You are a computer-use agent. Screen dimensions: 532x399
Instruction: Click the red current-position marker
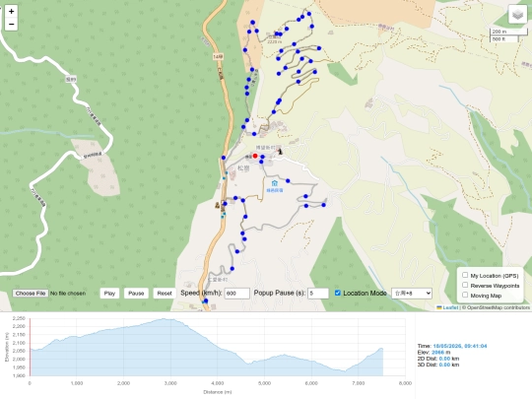click(x=255, y=156)
